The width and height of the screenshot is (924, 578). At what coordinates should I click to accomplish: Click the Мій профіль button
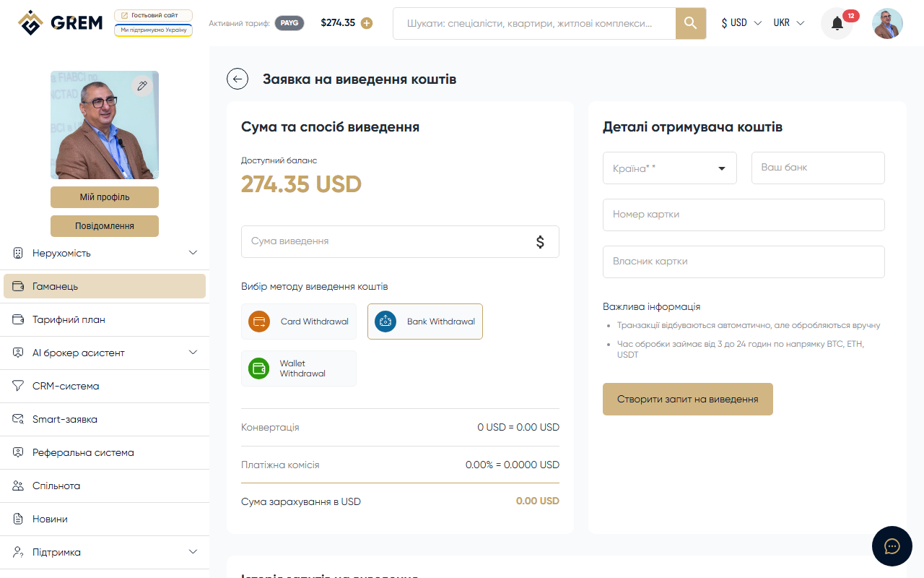104,197
